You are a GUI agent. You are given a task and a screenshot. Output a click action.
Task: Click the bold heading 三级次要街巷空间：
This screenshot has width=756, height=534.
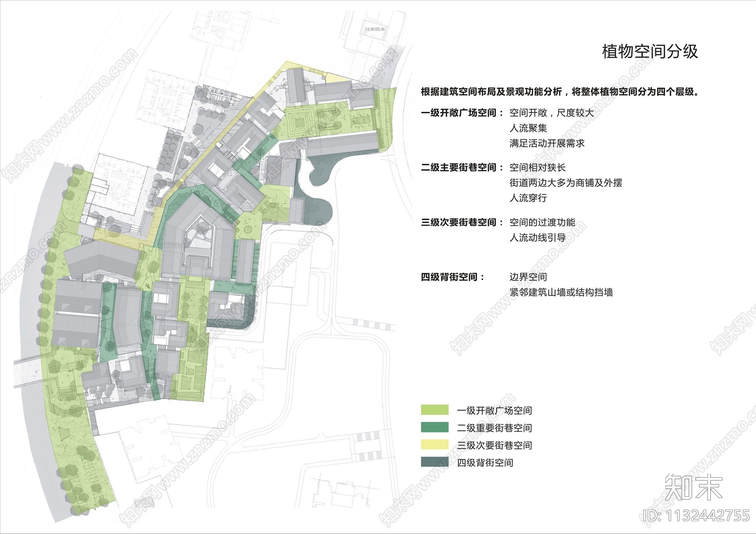(x=463, y=222)
